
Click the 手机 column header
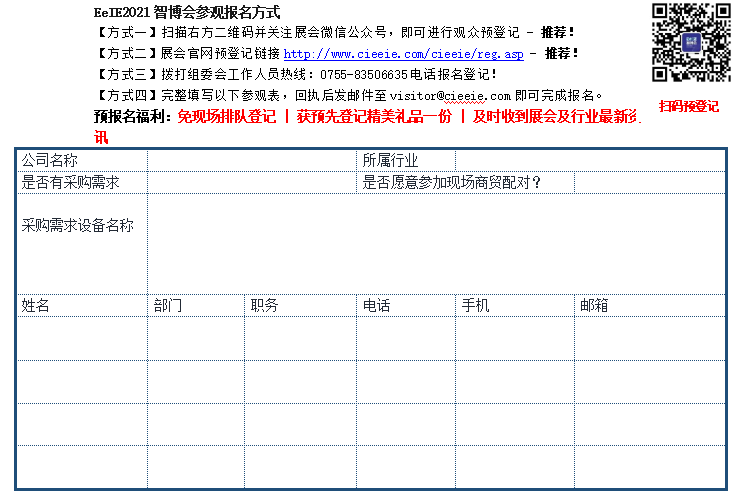(475, 305)
